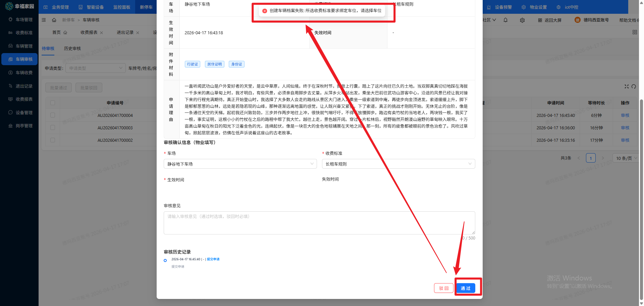The height and width of the screenshot is (306, 644).
Task: Open the 收费标准 dropdown showing 长租车规则
Action: 398,164
